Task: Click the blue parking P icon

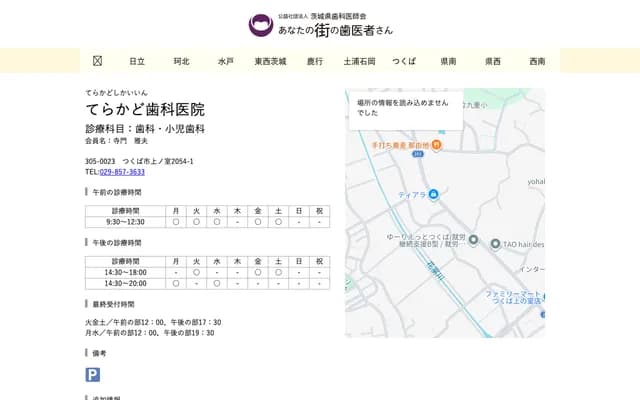Action: click(93, 375)
